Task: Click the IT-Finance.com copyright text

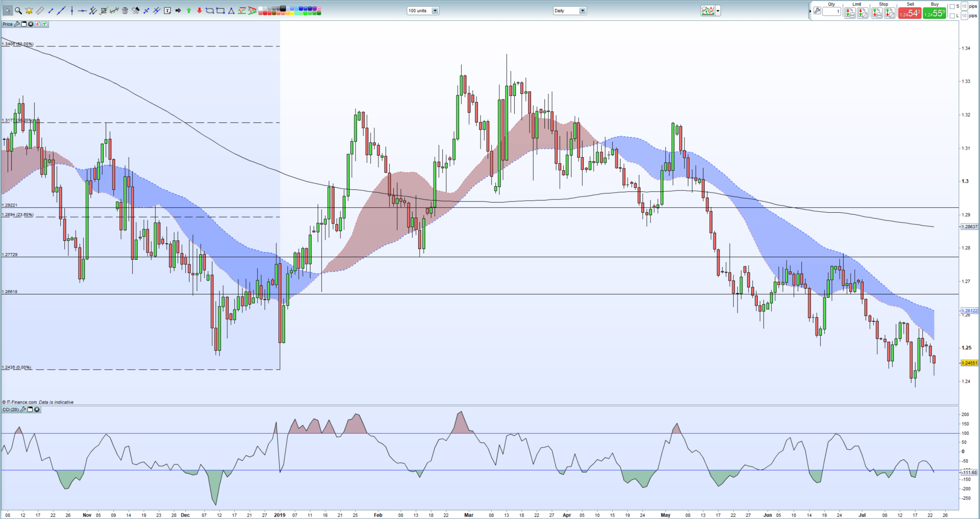Action: tap(19, 402)
